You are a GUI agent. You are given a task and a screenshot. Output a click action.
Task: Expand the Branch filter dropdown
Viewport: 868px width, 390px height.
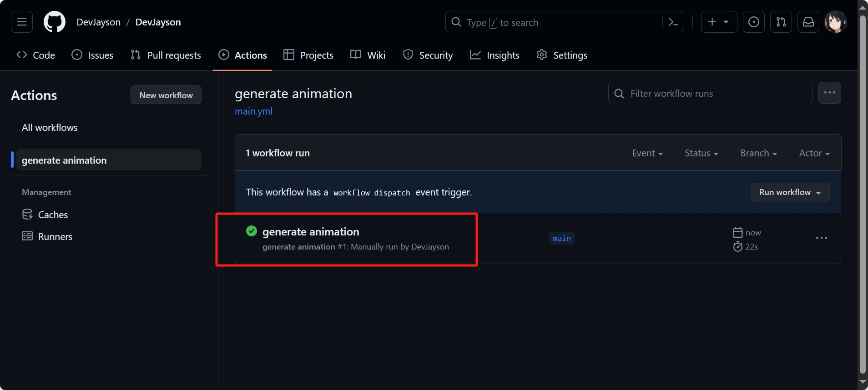point(759,153)
